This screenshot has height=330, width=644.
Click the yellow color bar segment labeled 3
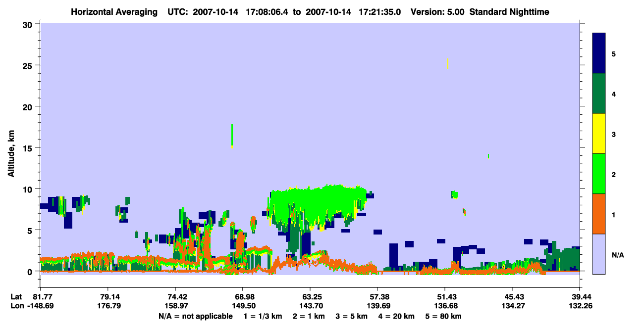pos(599,134)
